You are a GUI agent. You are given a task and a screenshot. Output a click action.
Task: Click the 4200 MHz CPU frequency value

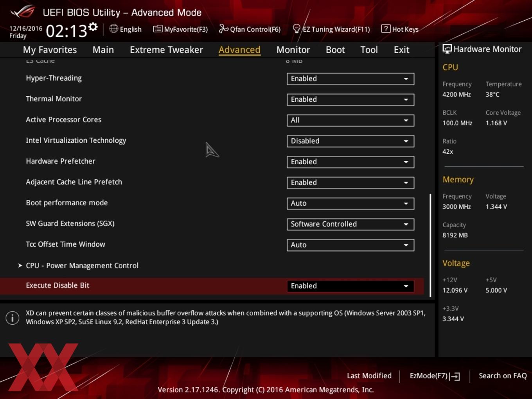click(x=457, y=94)
